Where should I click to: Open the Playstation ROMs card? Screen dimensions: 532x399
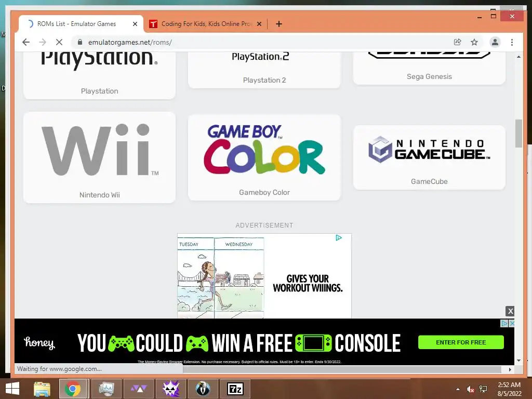coord(99,75)
